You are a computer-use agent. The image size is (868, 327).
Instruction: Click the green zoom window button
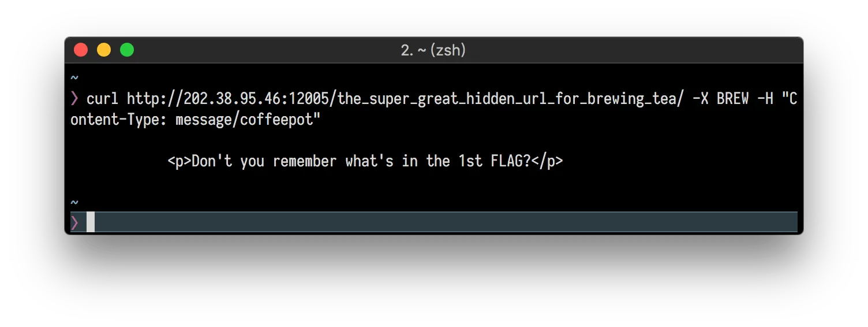[x=127, y=50]
